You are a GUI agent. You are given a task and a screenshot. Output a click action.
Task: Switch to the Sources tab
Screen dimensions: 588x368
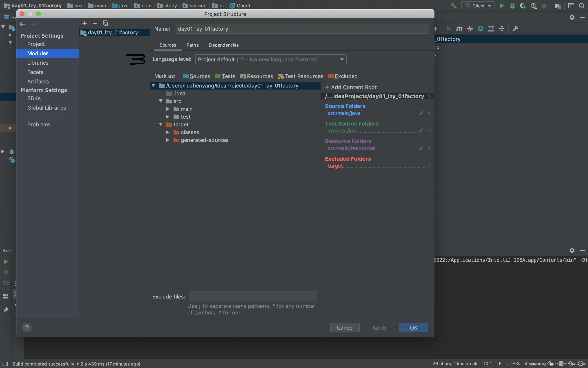point(168,45)
